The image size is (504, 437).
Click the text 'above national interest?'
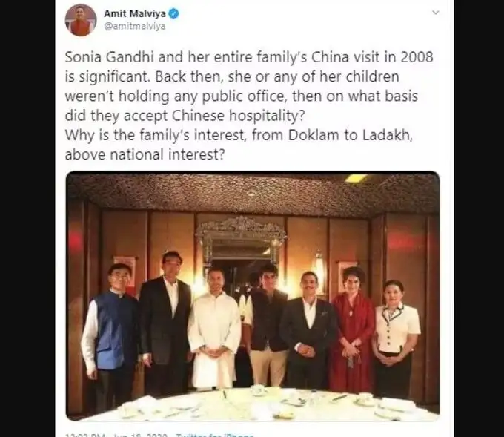point(145,155)
